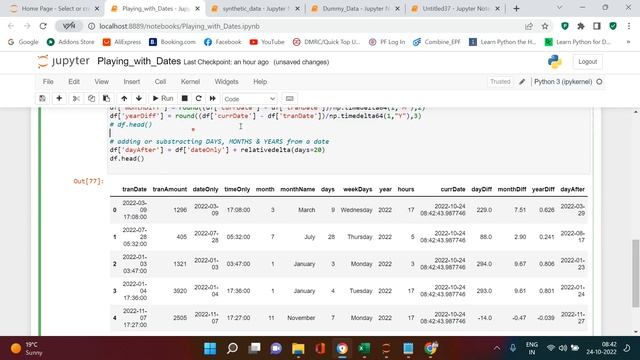The image size is (640, 360).
Task: Open Excel from the taskbar
Action: click(364, 348)
